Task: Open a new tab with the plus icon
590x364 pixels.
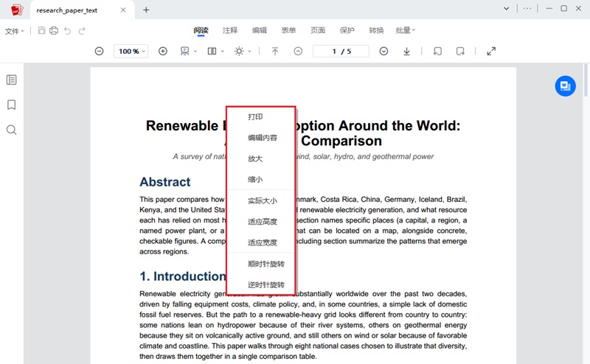Action: tap(146, 10)
